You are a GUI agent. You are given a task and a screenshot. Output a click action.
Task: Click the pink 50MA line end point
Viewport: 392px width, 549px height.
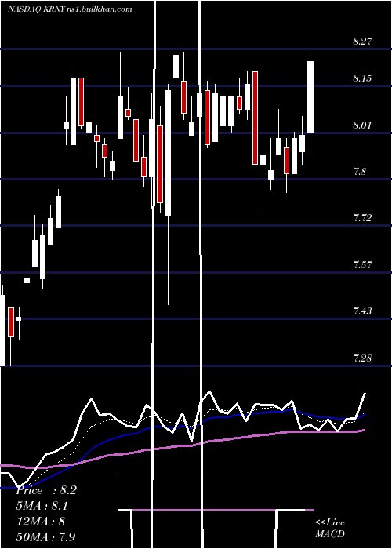pyautogui.click(x=365, y=430)
